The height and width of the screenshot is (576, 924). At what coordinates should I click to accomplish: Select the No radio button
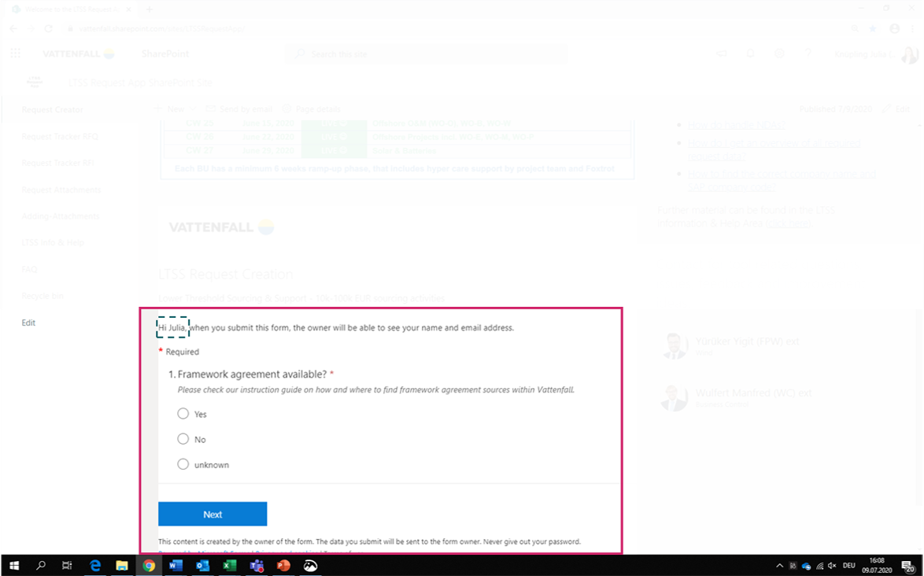(183, 439)
